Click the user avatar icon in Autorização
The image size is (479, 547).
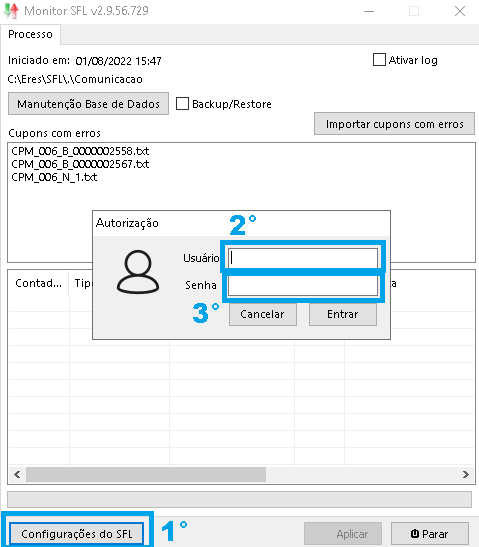(x=138, y=272)
